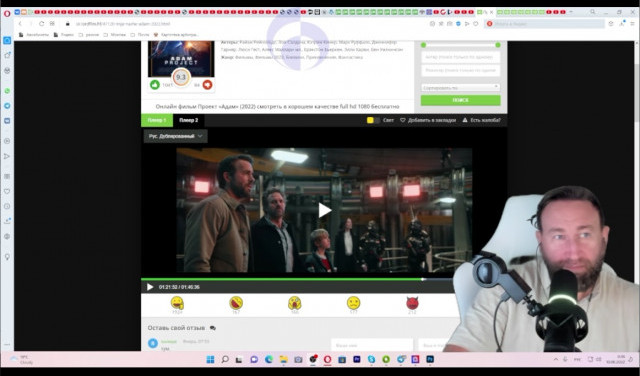Click the Есть жалоба? report link
Image resolution: width=640 pixels, height=376 pixels.
[x=481, y=120]
